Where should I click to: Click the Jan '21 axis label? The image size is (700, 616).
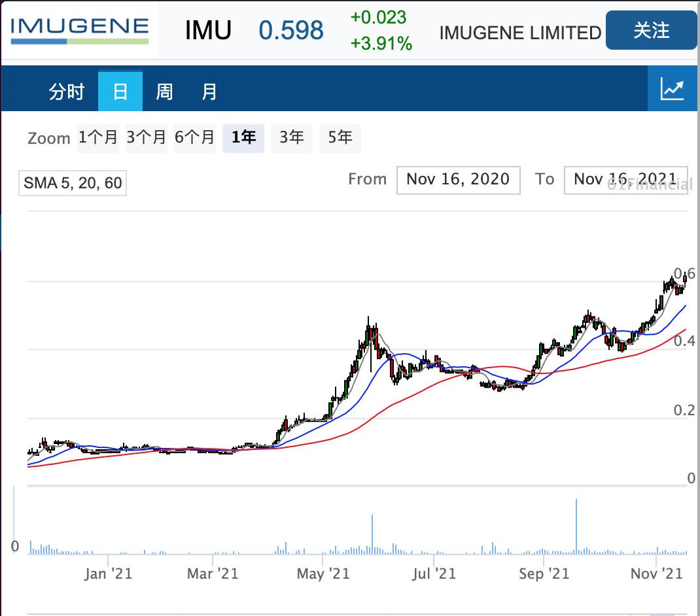[x=108, y=573]
